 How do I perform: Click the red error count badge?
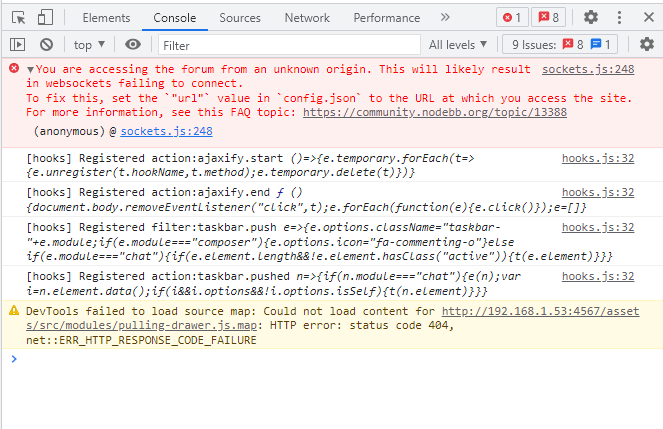tap(512, 17)
